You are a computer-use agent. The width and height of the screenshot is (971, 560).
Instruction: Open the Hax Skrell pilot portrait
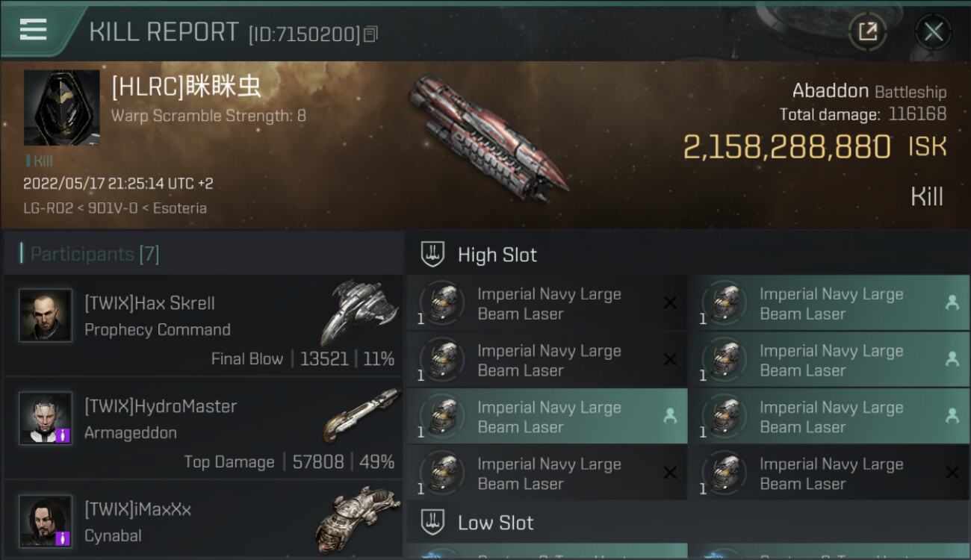[46, 315]
